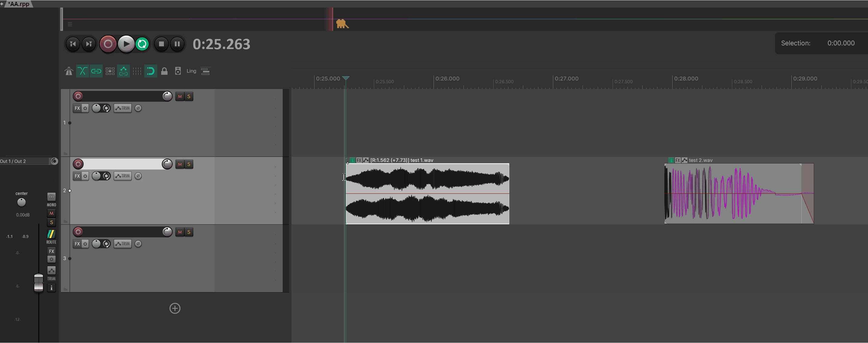Start recording with the big red transport button
This screenshot has height=343, width=868.
point(108,44)
